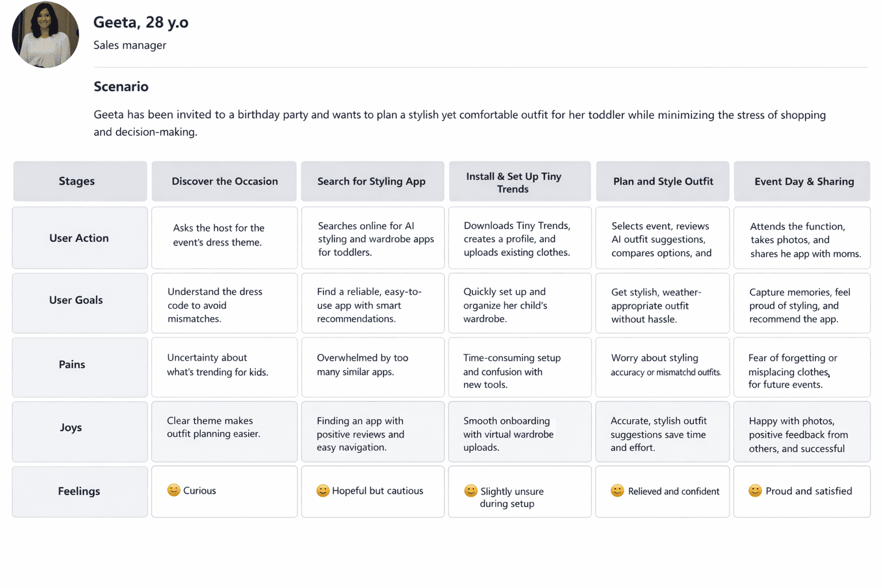The image size is (882, 588).
Task: Click the Feelings row label
Action: pos(79,491)
